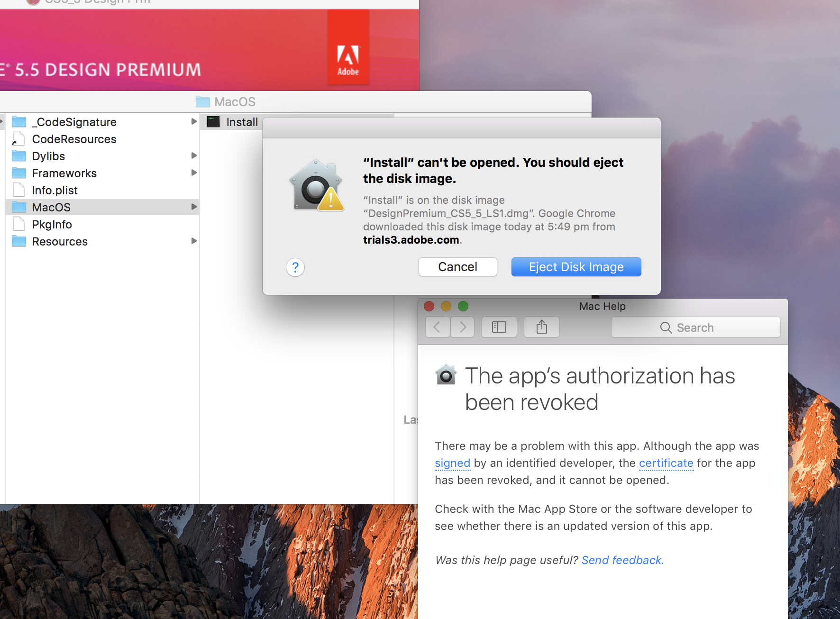This screenshot has width=840, height=619.
Task: Click the Info.plist document icon
Action: click(x=19, y=190)
